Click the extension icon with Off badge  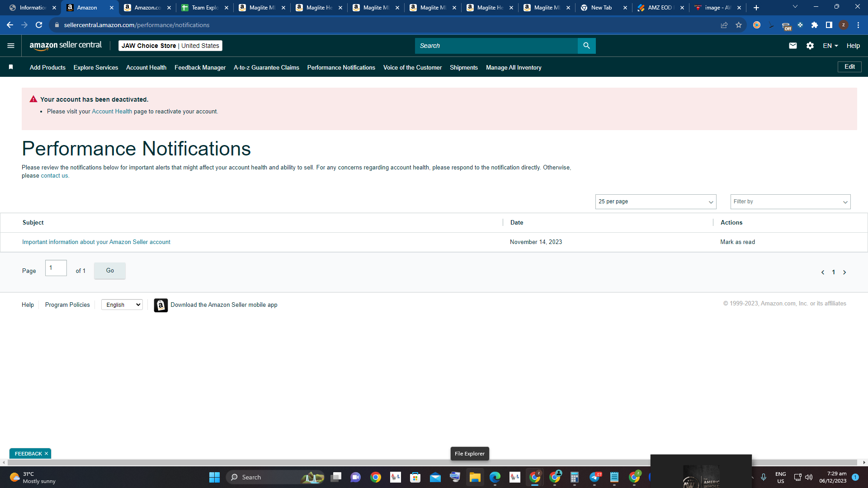point(786,26)
